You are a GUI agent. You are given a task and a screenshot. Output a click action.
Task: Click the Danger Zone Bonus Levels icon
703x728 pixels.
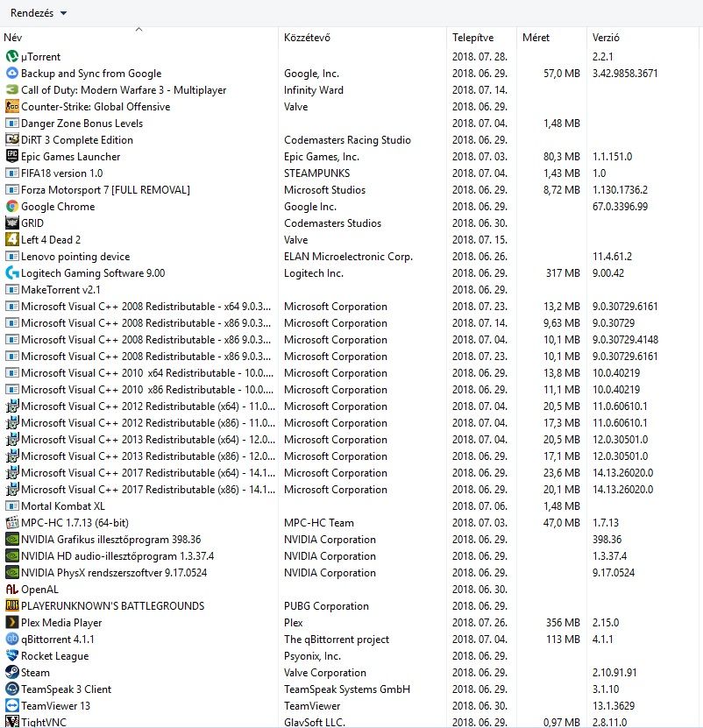point(12,124)
